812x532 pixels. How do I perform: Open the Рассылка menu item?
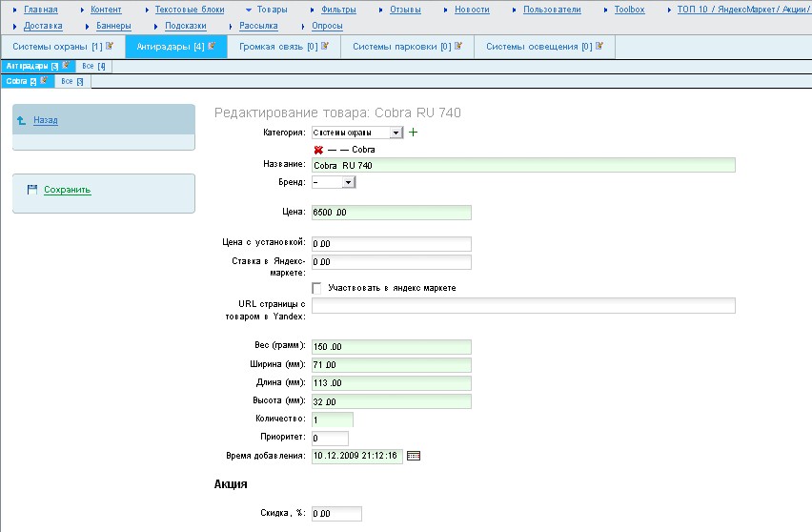(258, 26)
